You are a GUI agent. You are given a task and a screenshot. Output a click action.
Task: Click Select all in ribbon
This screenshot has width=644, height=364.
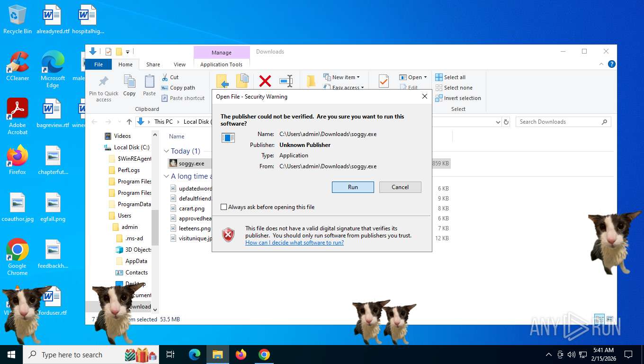click(450, 77)
